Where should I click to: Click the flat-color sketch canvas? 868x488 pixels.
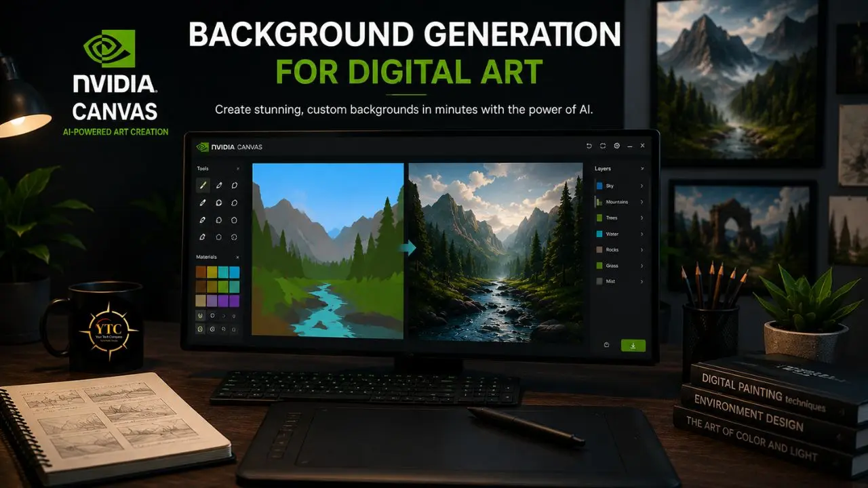328,249
